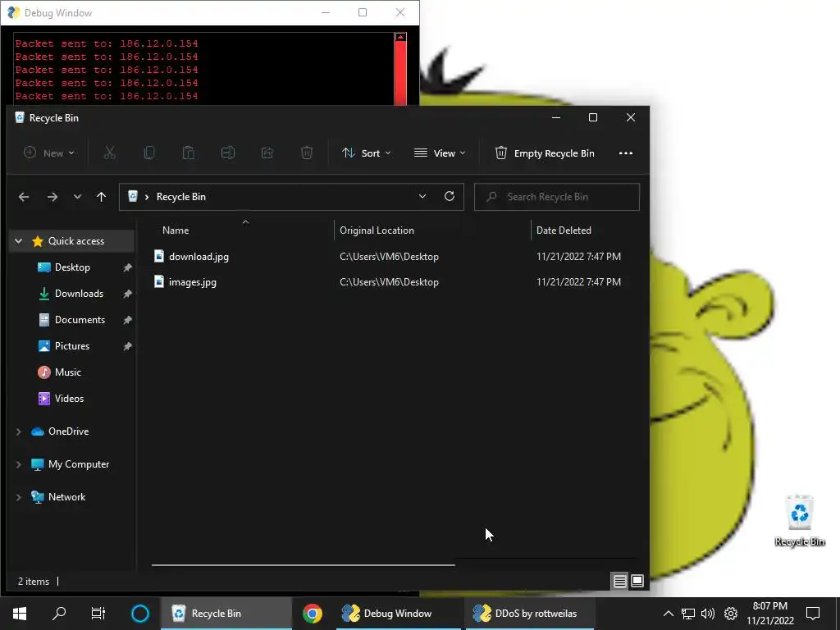This screenshot has width=840, height=630.
Task: Select Desktop in Quick access
Action: click(72, 267)
